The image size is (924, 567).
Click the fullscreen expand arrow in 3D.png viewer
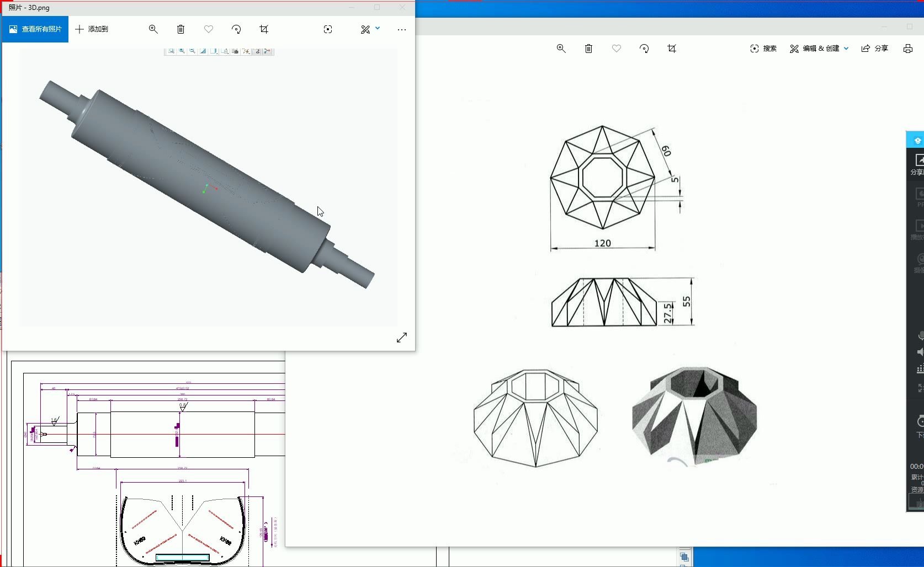pos(402,338)
